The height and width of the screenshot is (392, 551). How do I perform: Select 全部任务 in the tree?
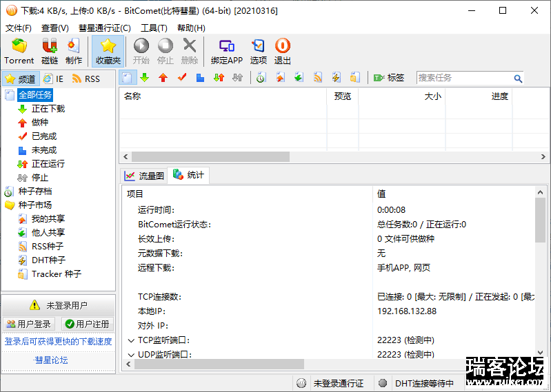coord(35,95)
